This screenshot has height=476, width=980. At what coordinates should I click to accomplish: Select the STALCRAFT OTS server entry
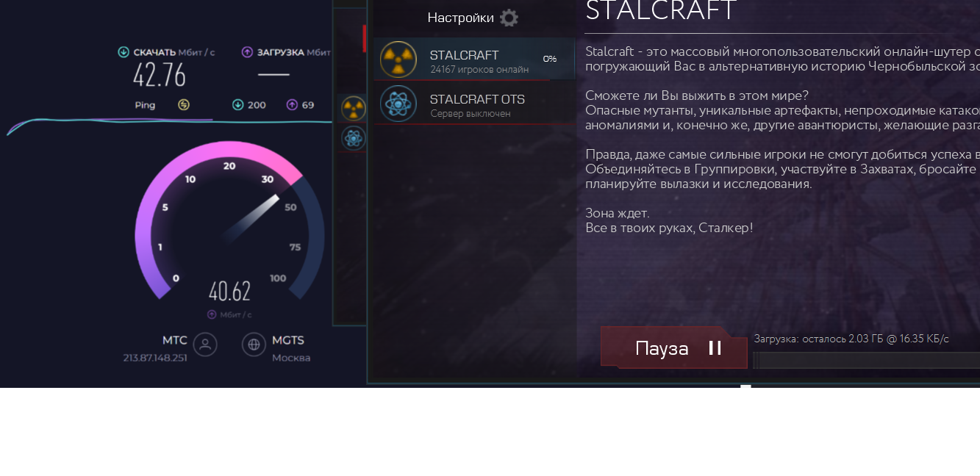474,104
